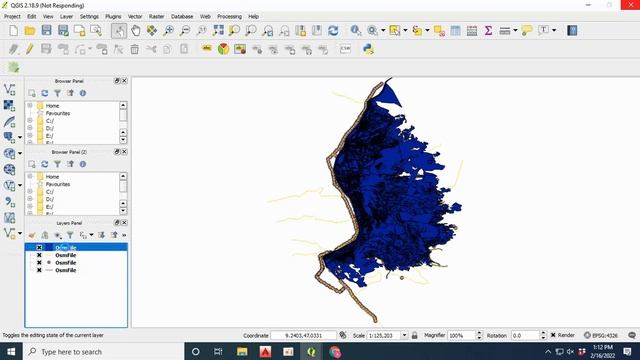Expand Home folder in Browser Panel (2)
The image size is (640, 360).
[30, 176]
